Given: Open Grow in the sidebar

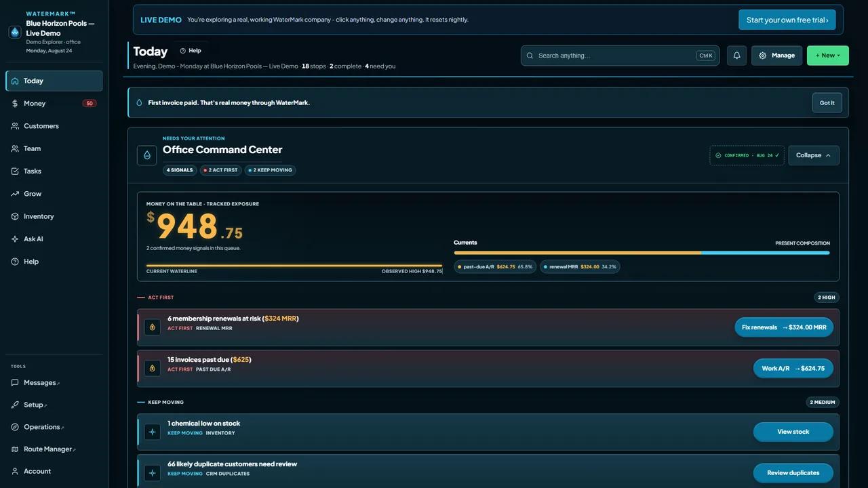Looking at the screenshot, I should tap(54, 194).
